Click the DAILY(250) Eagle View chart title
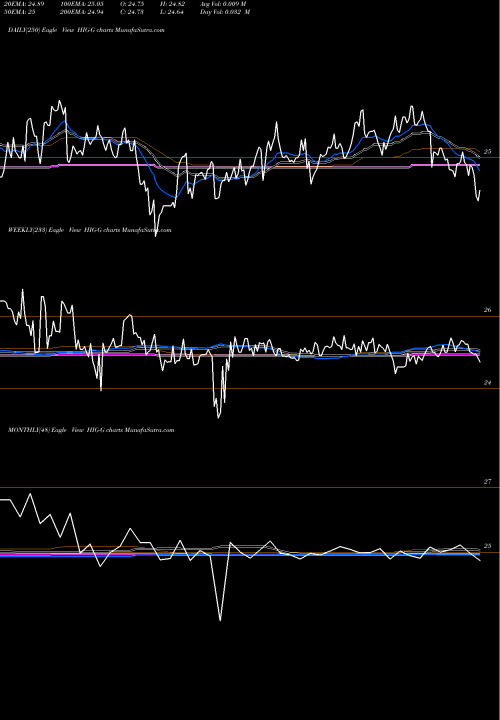Screen dimensions: 500x720 point(86,30)
